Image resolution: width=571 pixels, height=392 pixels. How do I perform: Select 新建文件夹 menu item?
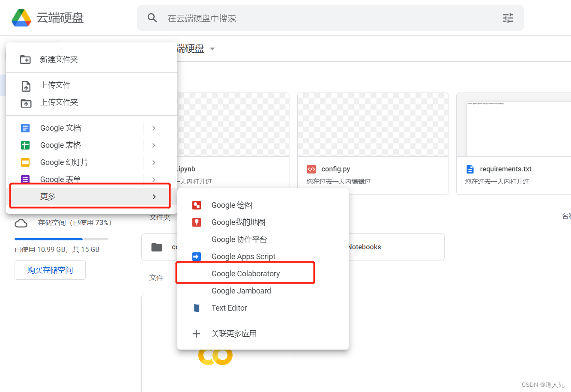point(92,60)
